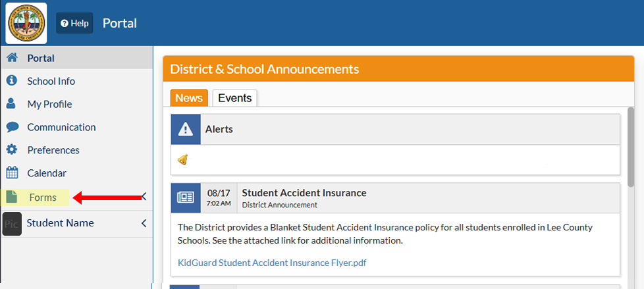This screenshot has width=644, height=289.
Task: Click the Alerts warning triangle icon
Action: coord(186,129)
